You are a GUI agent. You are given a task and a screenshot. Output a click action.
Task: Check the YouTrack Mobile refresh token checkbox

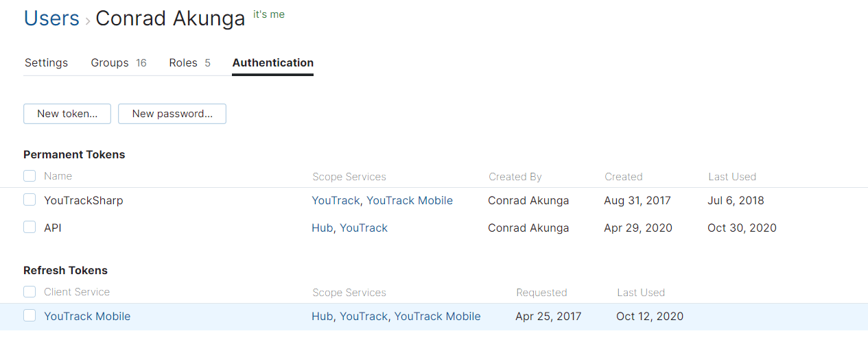[30, 316]
